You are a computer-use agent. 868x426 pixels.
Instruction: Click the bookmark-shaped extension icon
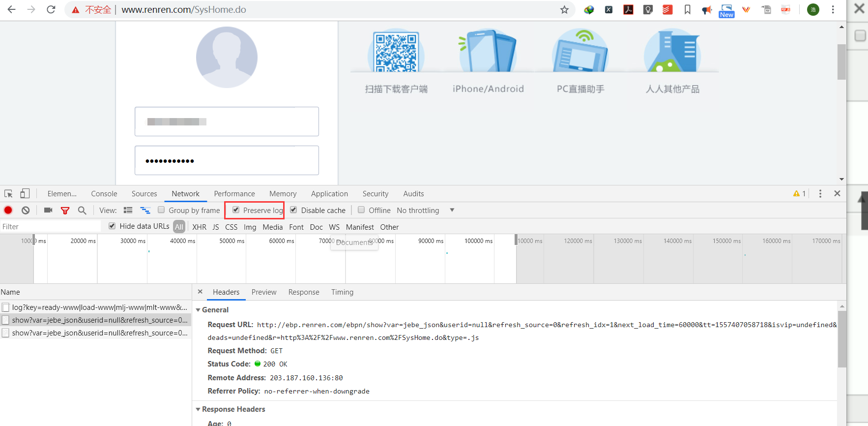pyautogui.click(x=687, y=9)
